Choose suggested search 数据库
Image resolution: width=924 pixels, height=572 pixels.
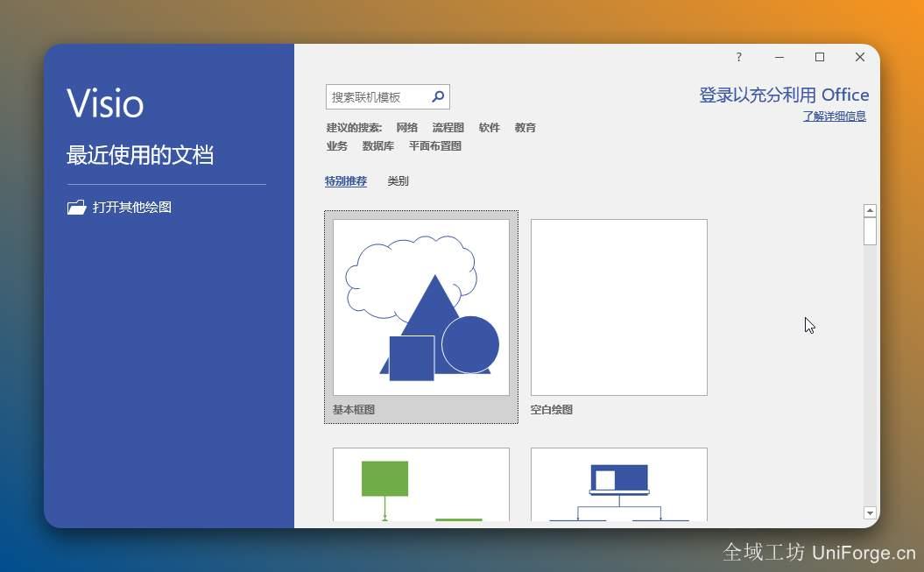(377, 146)
